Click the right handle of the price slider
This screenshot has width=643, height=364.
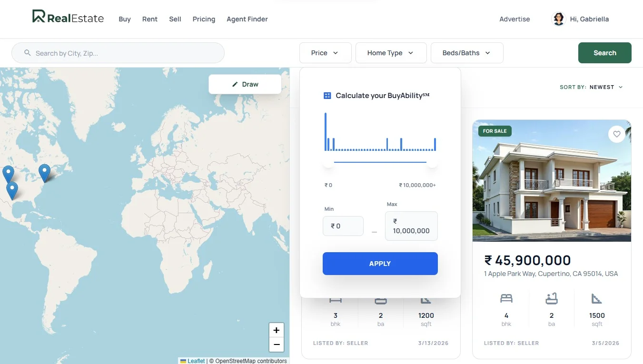(432, 162)
